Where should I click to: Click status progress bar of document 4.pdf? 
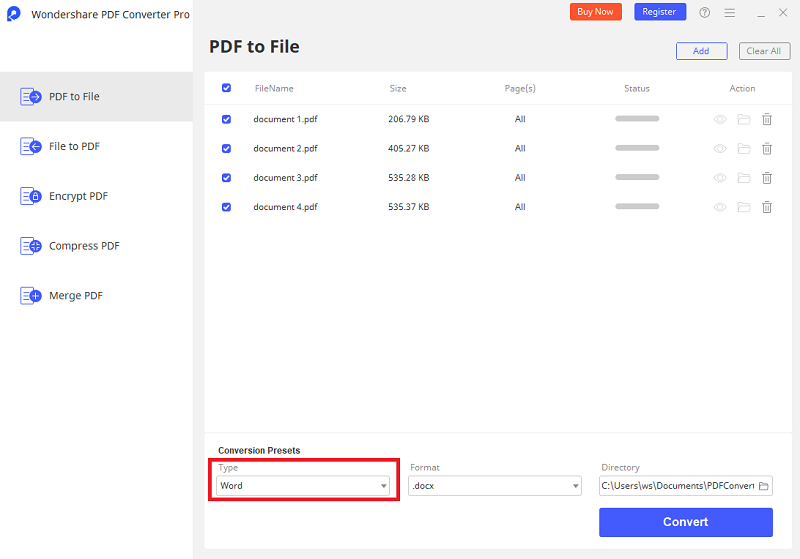tap(637, 207)
